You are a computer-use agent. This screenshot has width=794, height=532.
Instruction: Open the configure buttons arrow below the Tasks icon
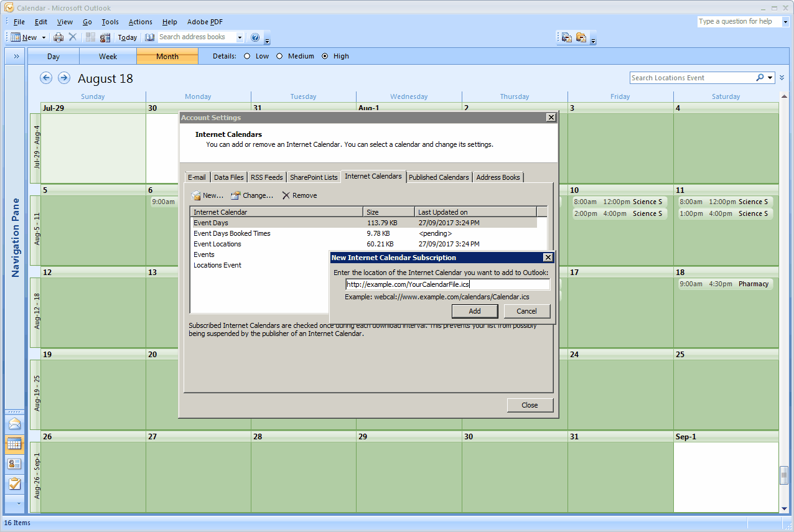(x=18, y=502)
